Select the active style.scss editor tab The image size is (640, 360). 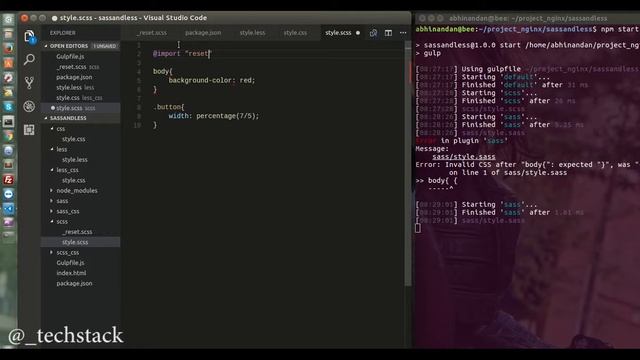click(x=338, y=33)
